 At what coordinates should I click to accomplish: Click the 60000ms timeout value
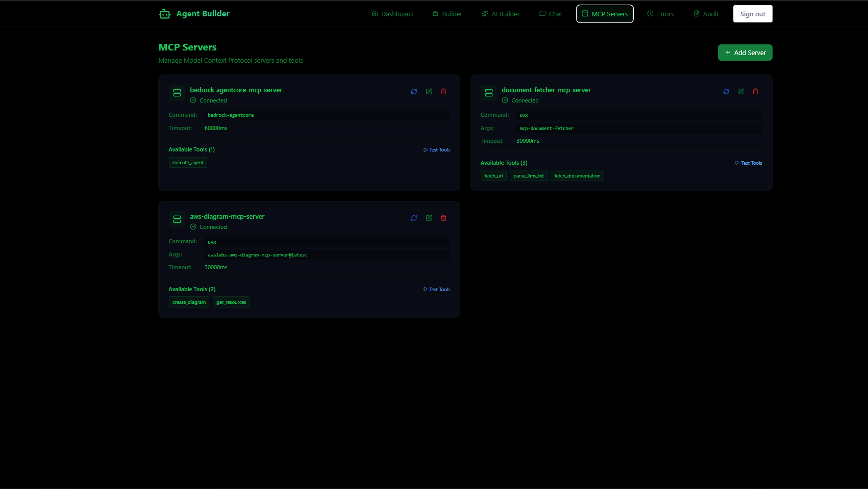[x=216, y=128]
